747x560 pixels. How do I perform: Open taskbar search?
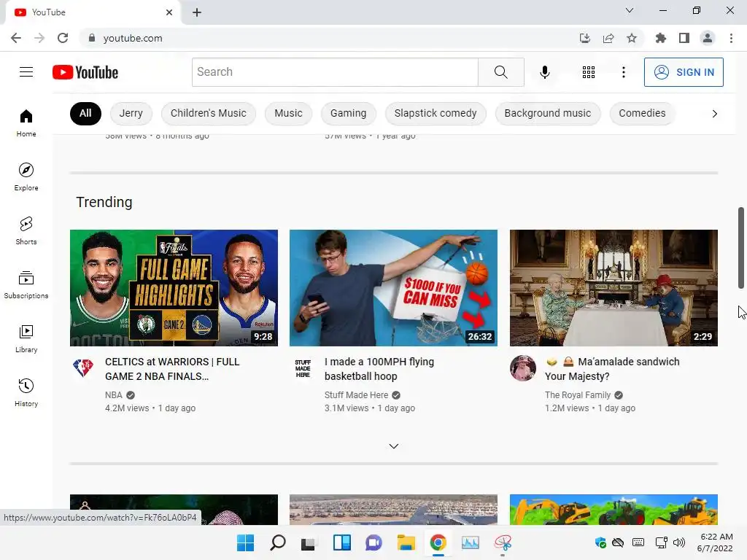click(278, 542)
